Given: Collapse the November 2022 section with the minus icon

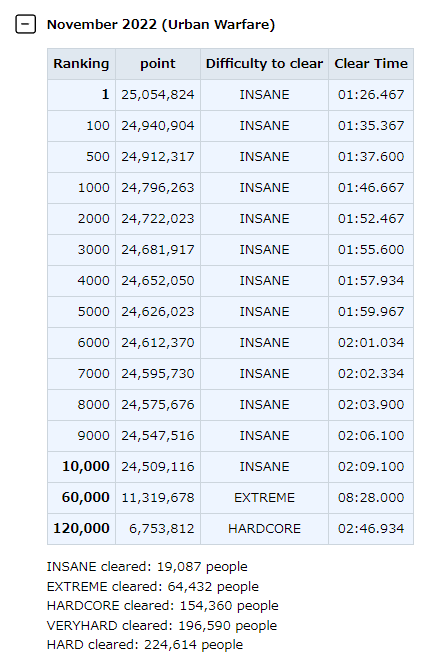Looking at the screenshot, I should pos(25,24).
